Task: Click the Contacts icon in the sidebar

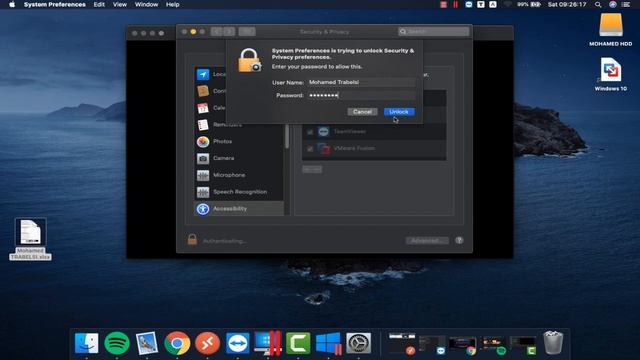Action: point(203,91)
